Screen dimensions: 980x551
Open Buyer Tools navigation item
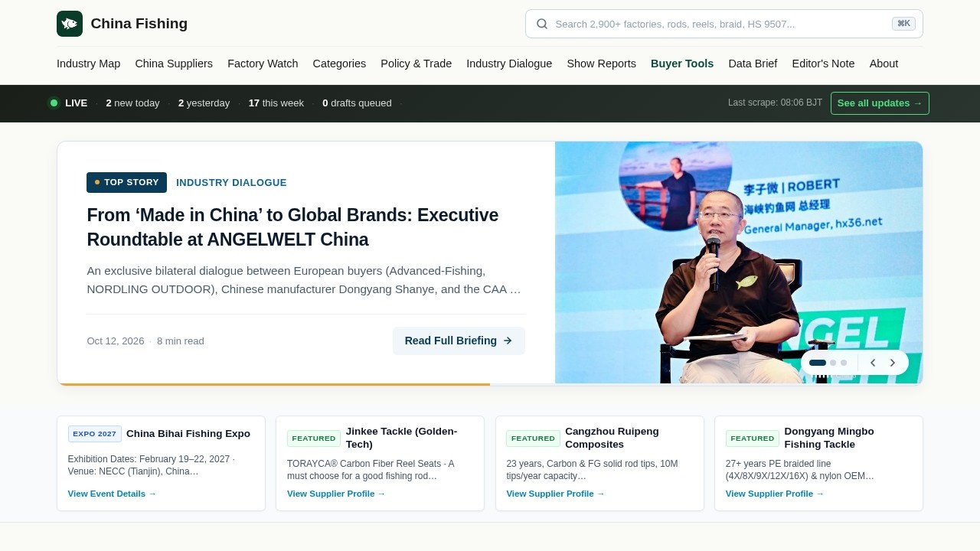(x=682, y=64)
